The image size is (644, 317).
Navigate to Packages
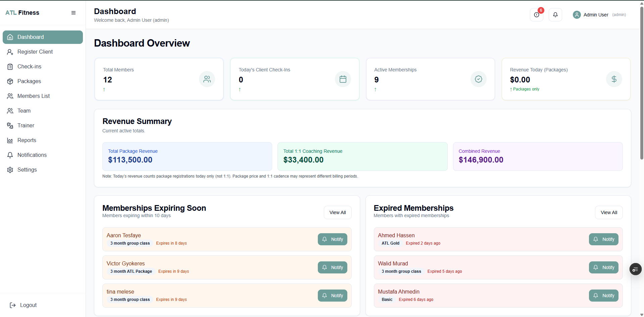click(x=43, y=81)
